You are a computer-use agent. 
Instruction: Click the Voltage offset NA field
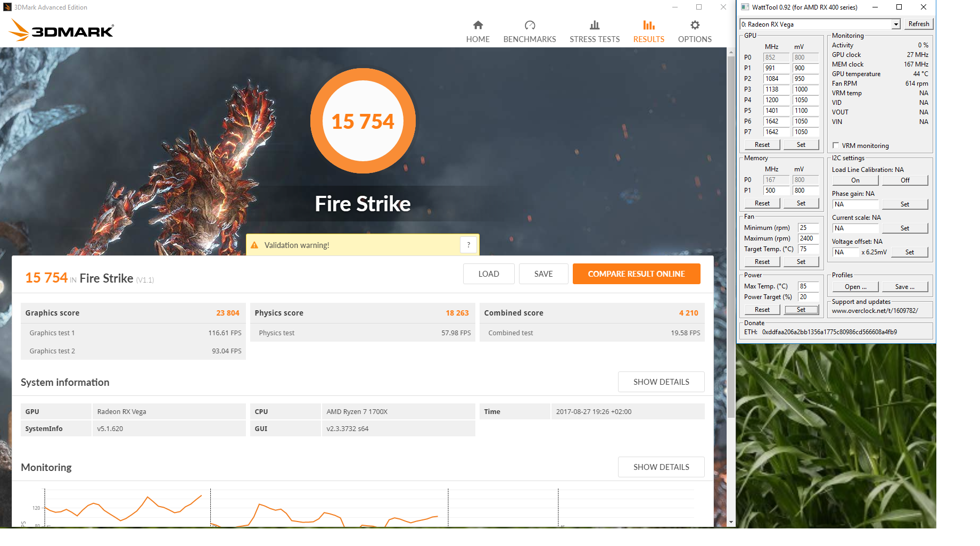point(846,252)
